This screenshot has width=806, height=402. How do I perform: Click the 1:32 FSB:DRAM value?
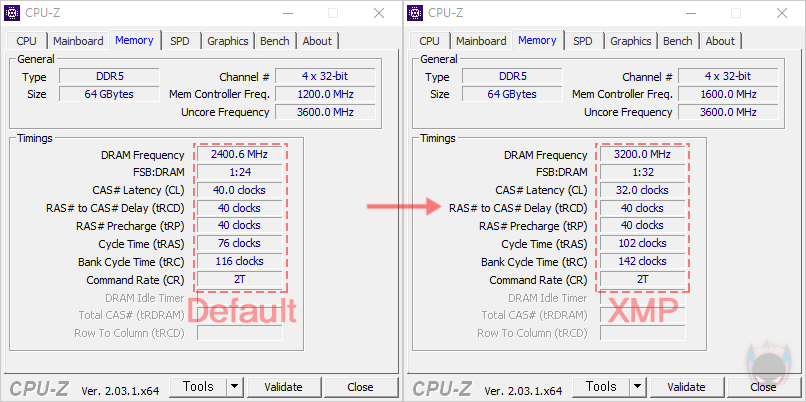(643, 172)
